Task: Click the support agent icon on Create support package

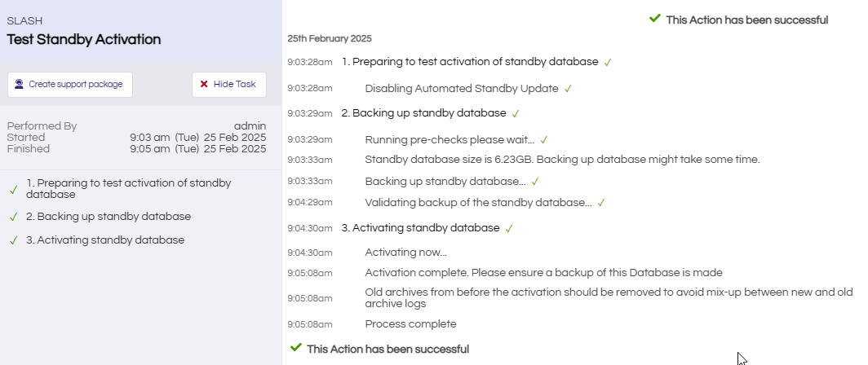Action: click(x=19, y=84)
